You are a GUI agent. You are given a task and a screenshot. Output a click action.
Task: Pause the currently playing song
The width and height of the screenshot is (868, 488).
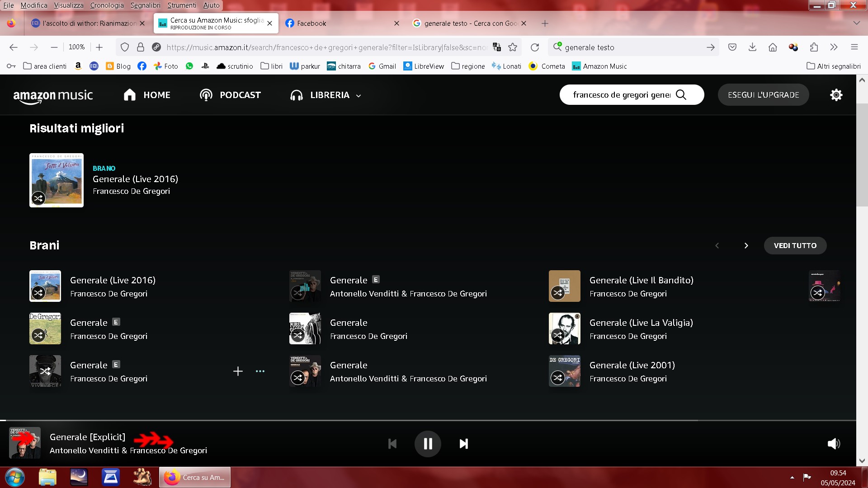(x=428, y=444)
